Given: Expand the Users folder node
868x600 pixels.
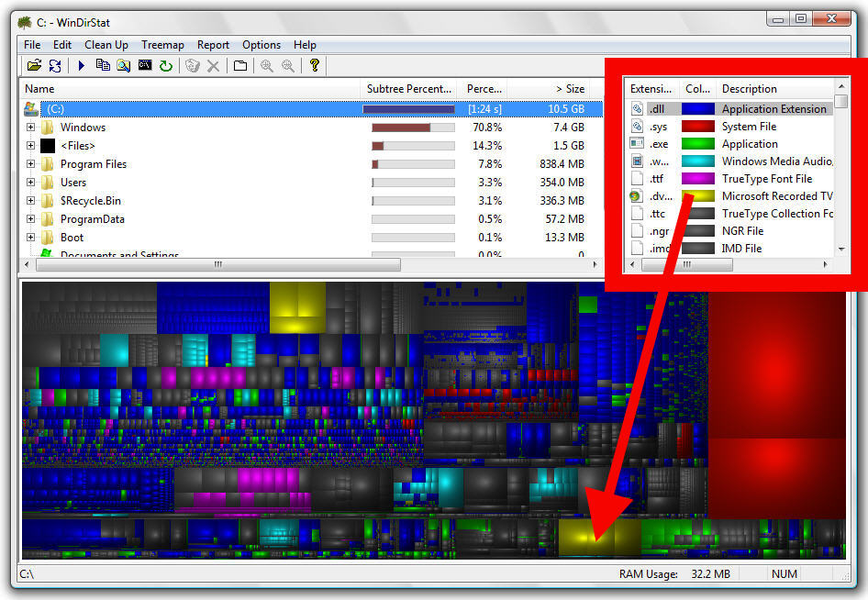Looking at the screenshot, I should [x=31, y=182].
